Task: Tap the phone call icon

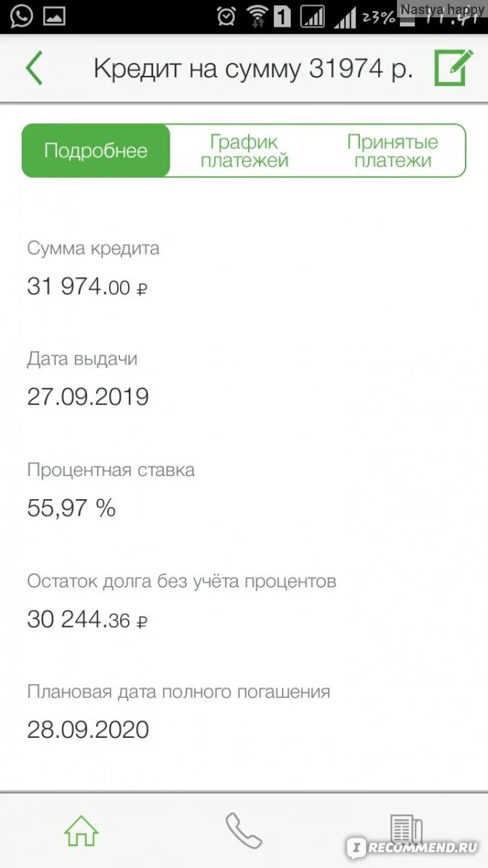Action: [244, 830]
